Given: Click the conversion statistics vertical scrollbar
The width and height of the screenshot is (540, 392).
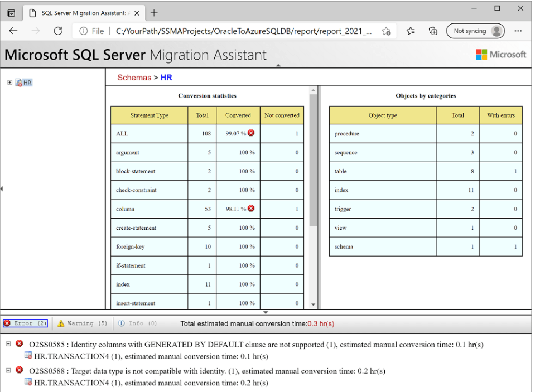Looking at the screenshot, I should point(313,167).
